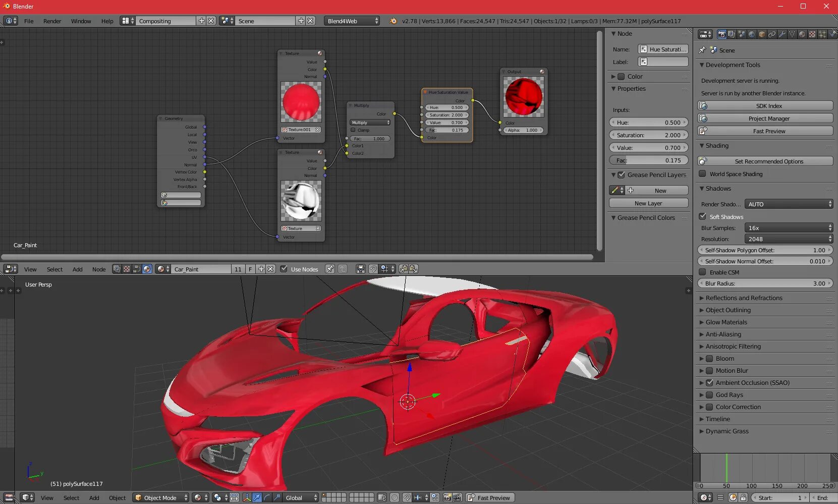The image size is (838, 504).
Task: Open the Blend4Web render engine dropdown
Action: pos(352,21)
